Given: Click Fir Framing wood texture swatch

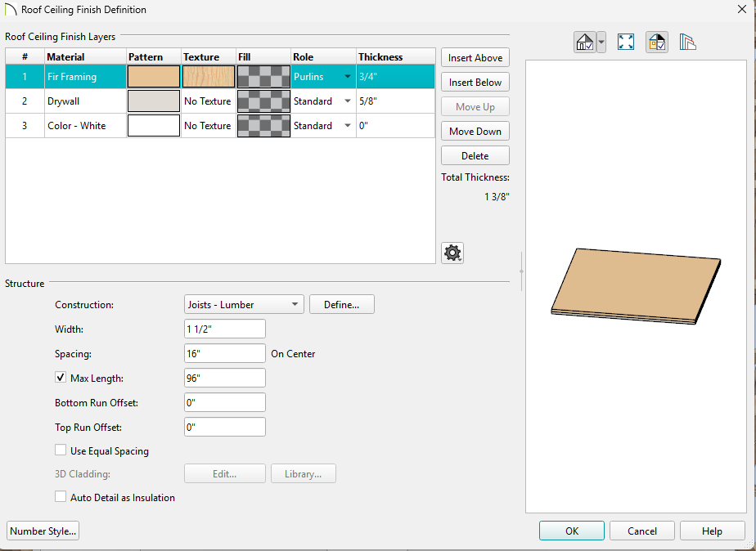Looking at the screenshot, I should point(209,77).
